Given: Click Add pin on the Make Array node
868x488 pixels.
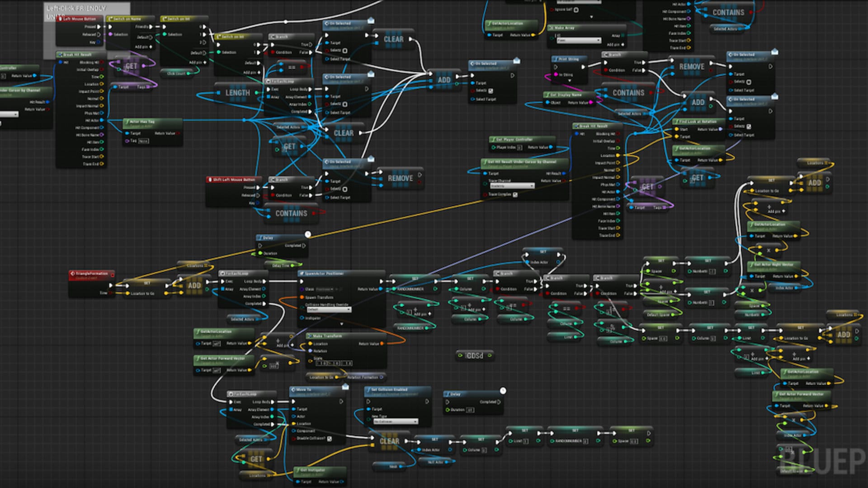Looking at the screenshot, I should coord(623,46).
